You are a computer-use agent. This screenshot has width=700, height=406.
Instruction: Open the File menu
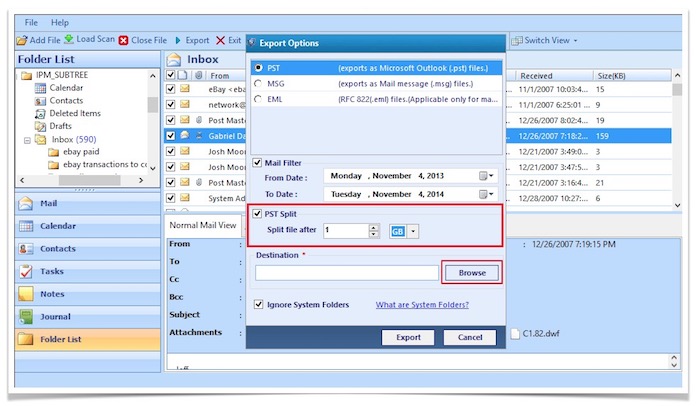(31, 22)
